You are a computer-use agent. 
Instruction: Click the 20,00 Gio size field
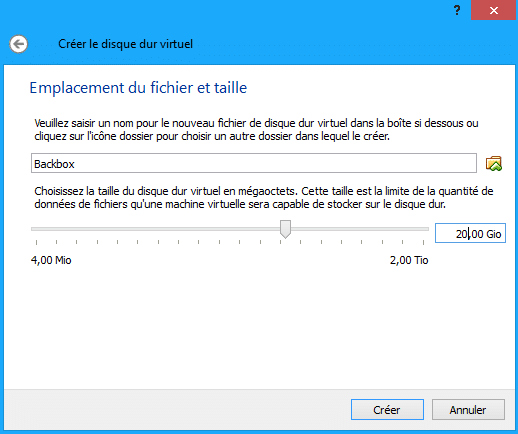coord(470,233)
